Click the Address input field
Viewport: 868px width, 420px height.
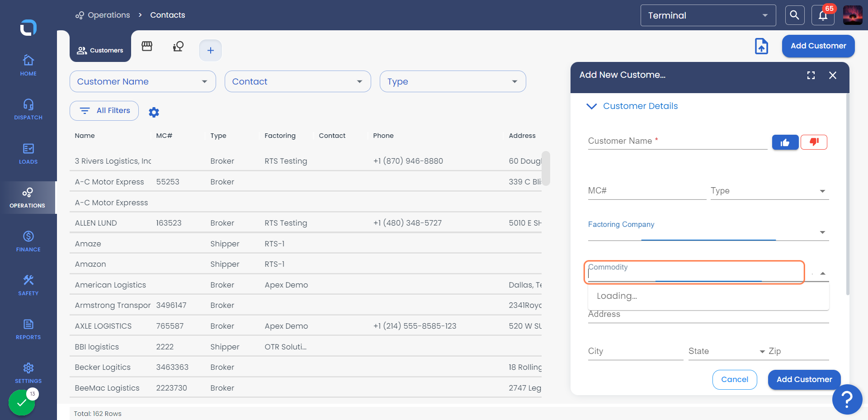[x=708, y=315]
